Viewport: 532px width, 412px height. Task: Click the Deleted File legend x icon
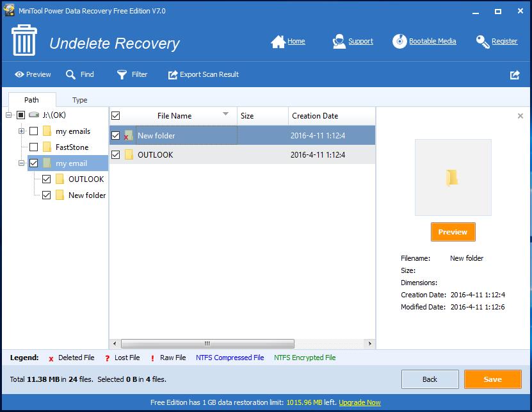tap(51, 359)
